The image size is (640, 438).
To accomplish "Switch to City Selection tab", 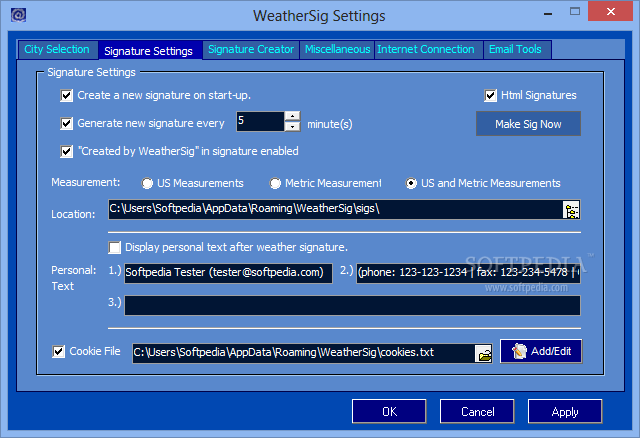I will coord(57,49).
